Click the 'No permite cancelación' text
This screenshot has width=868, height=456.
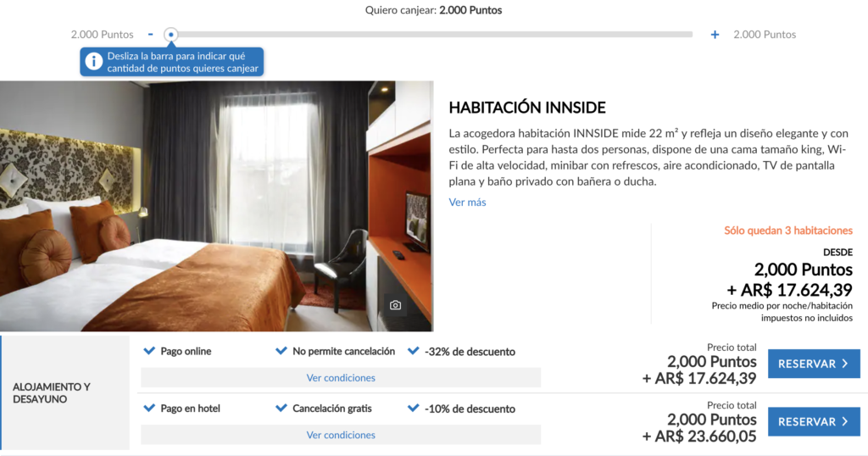(x=344, y=352)
